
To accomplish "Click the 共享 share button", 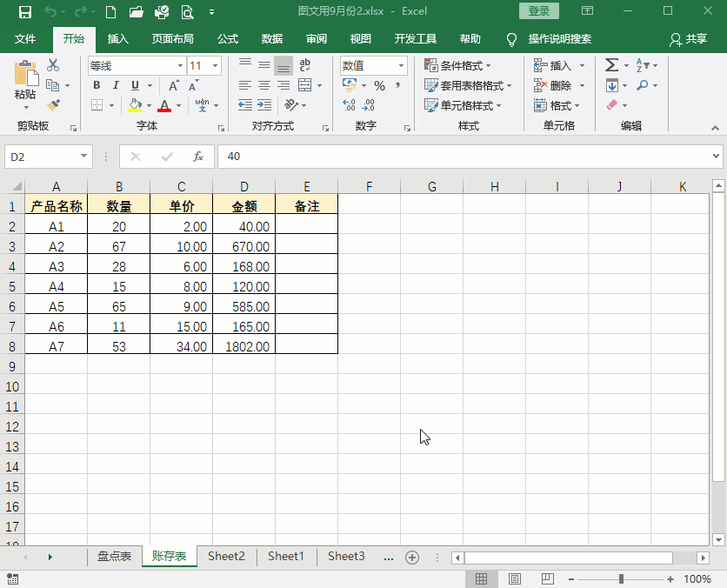I will tap(688, 39).
